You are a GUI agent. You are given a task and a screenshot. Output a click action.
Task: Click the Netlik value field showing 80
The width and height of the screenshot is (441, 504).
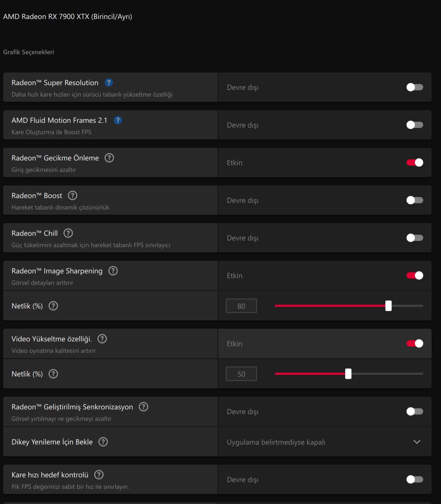pos(241,306)
